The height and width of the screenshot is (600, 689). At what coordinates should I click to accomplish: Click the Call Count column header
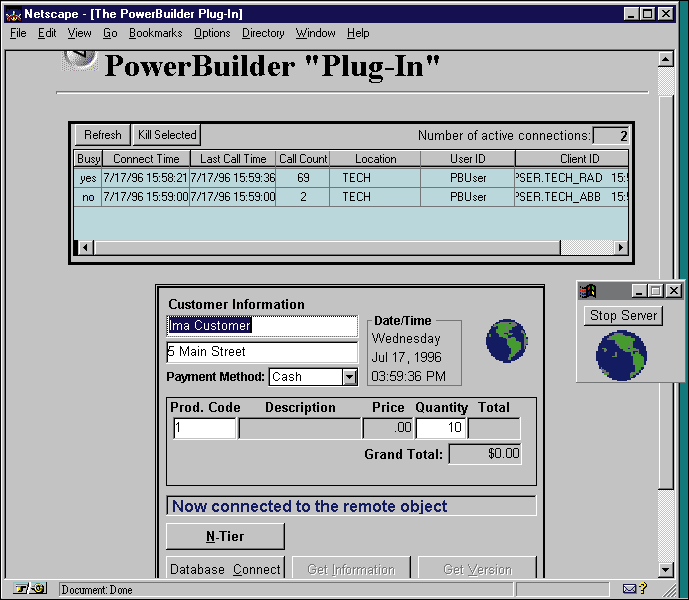[x=303, y=159]
